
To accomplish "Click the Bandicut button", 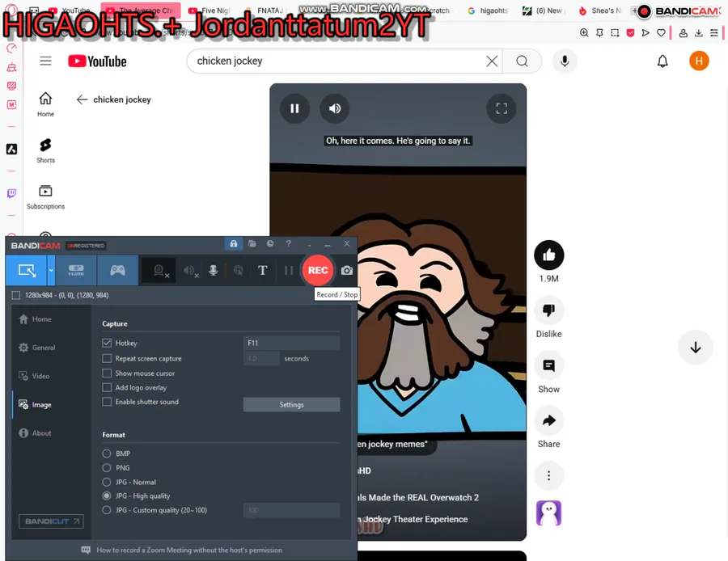I will click(51, 521).
